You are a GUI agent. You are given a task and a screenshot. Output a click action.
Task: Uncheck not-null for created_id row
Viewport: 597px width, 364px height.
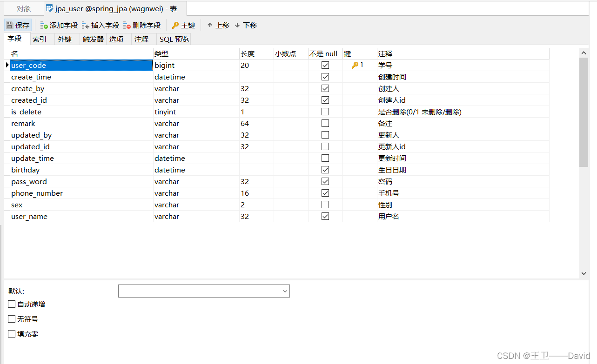pyautogui.click(x=325, y=100)
